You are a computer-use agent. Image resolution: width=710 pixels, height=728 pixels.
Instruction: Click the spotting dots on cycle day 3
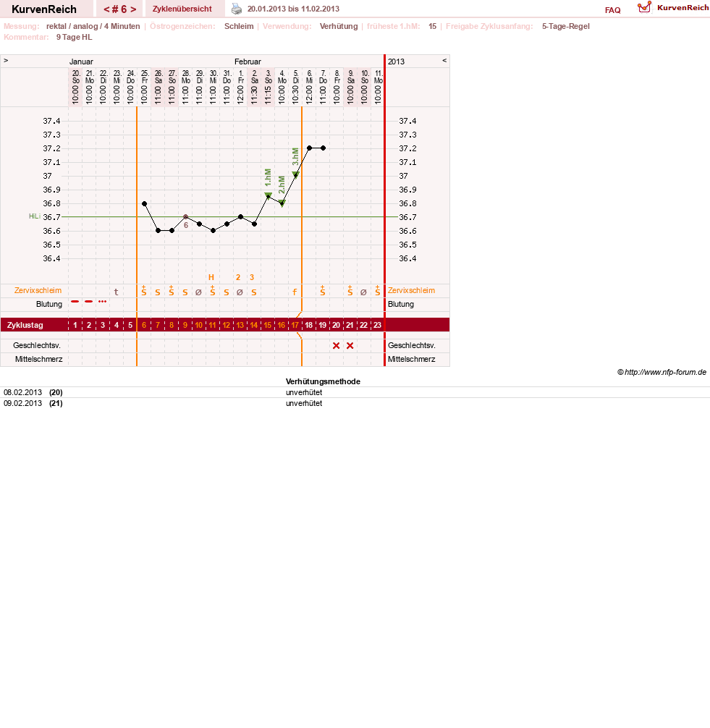click(x=103, y=302)
